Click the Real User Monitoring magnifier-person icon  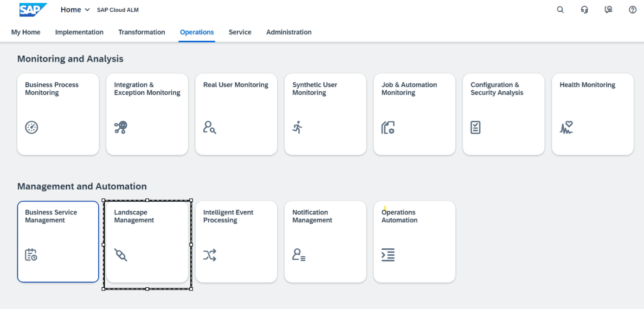point(209,127)
